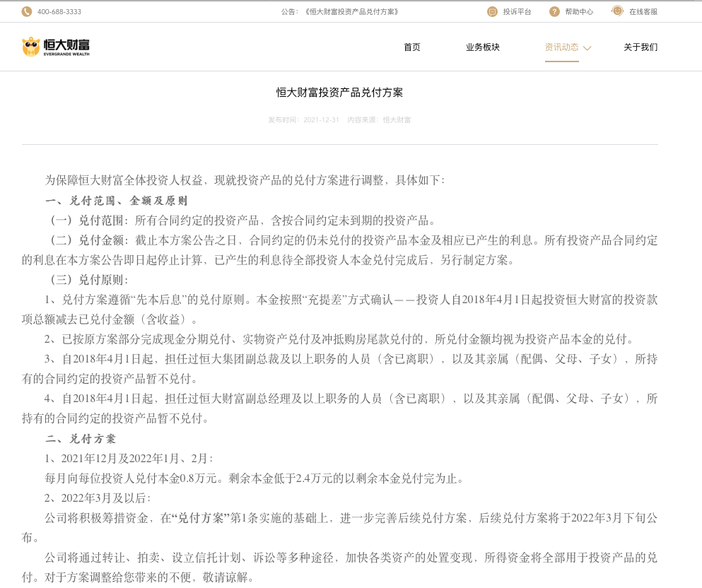Click the 恒大财富 logo wordmark

pos(66,47)
